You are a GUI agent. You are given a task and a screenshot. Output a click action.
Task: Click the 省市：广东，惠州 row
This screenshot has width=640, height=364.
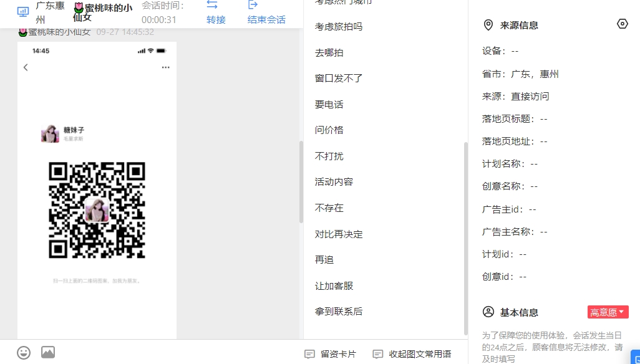click(520, 74)
